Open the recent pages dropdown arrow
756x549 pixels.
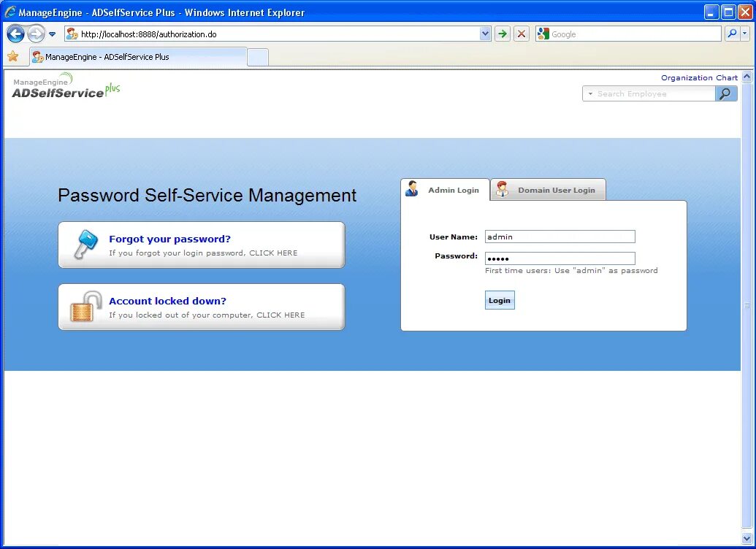52,34
